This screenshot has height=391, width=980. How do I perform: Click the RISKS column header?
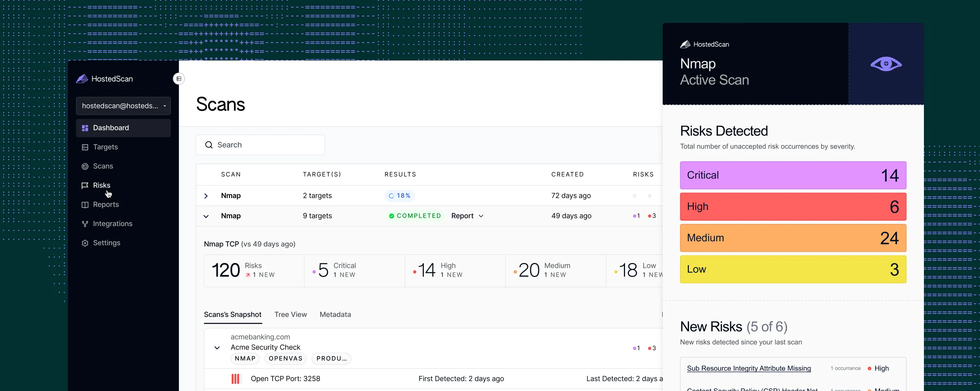(x=643, y=174)
